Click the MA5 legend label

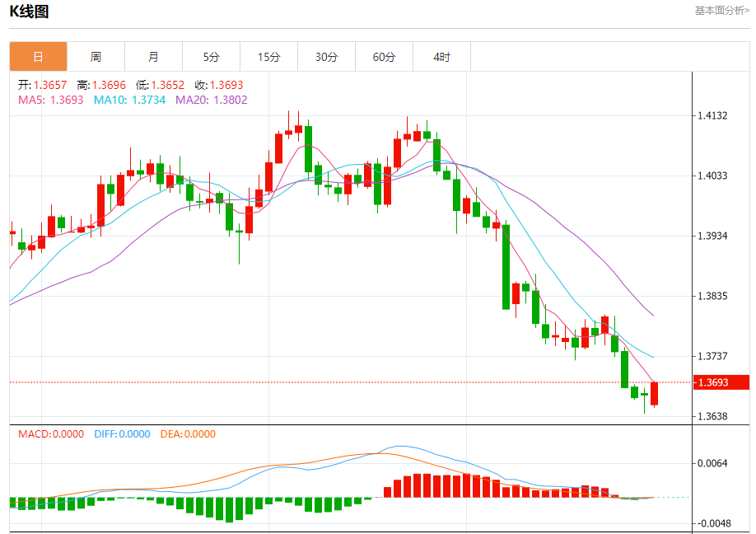point(50,100)
